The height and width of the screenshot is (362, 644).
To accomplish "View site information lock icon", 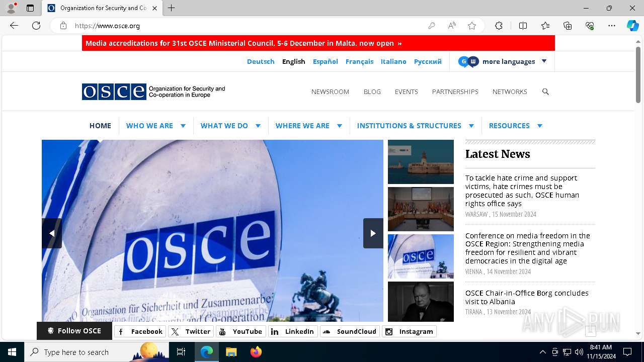I will 63,26.
